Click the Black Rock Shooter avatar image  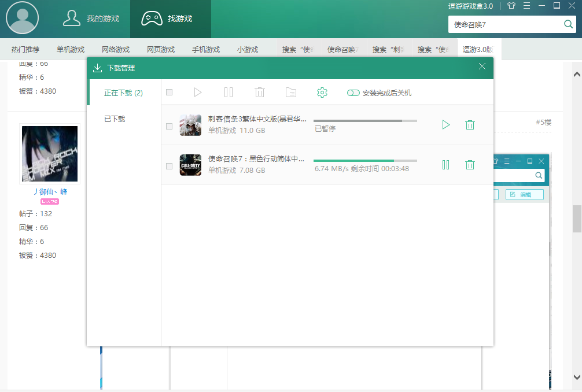coord(50,154)
